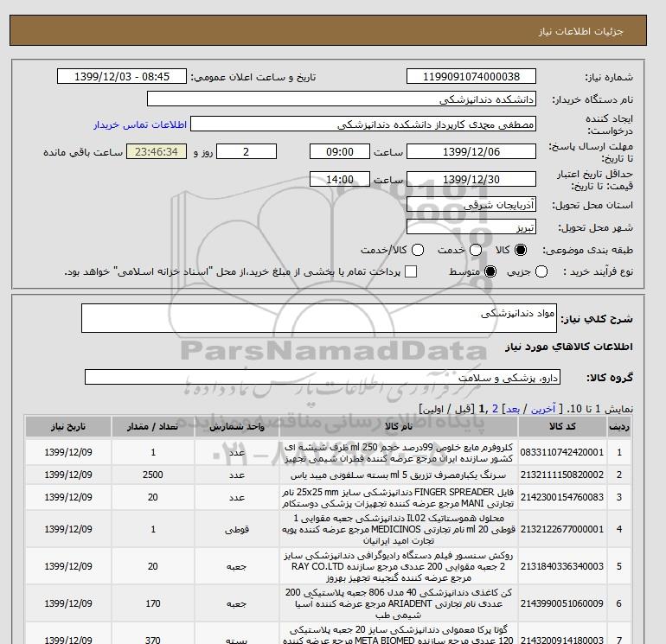
Task: Click the response deadline time 09:00
Action: coord(339,151)
